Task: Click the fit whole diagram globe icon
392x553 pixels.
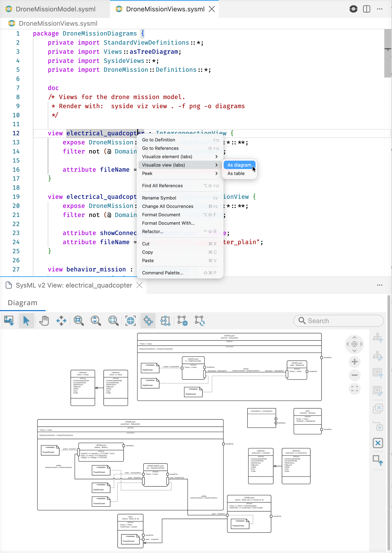Action: point(131,321)
